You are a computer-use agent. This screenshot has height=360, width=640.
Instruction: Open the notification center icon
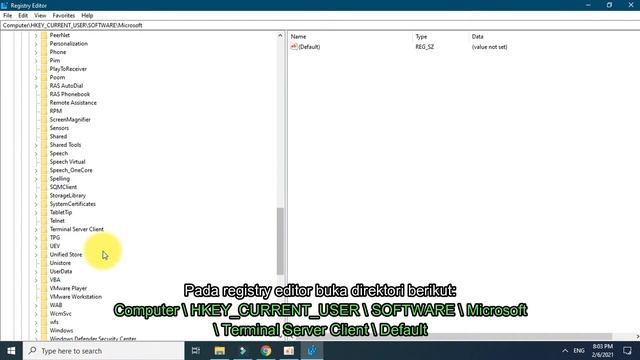coord(627,351)
